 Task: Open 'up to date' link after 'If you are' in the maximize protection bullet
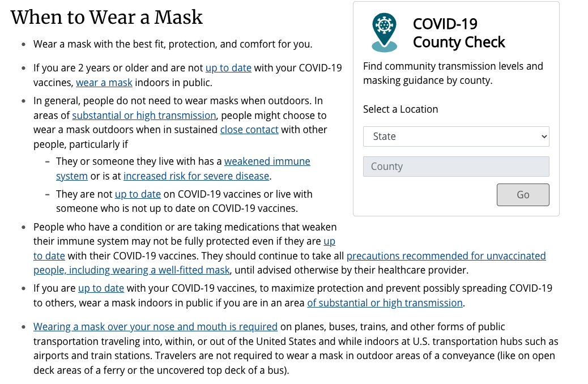[x=101, y=288]
